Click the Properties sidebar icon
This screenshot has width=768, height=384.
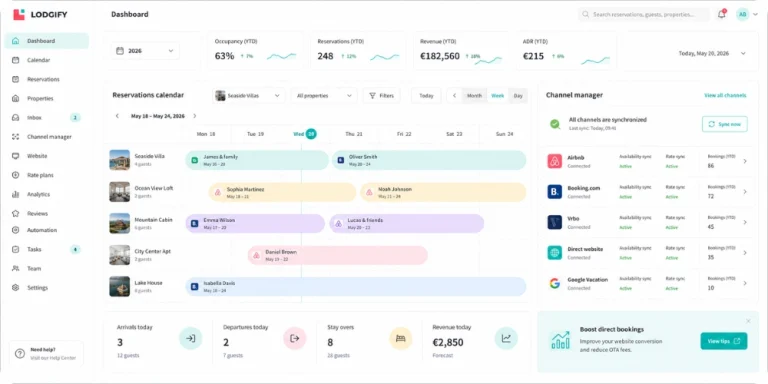(x=15, y=98)
